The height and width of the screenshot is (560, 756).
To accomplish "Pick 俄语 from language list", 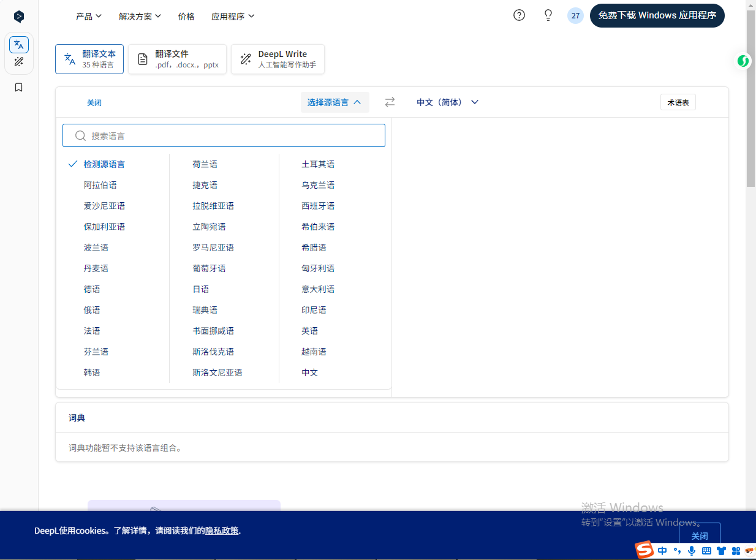I will pos(92,310).
